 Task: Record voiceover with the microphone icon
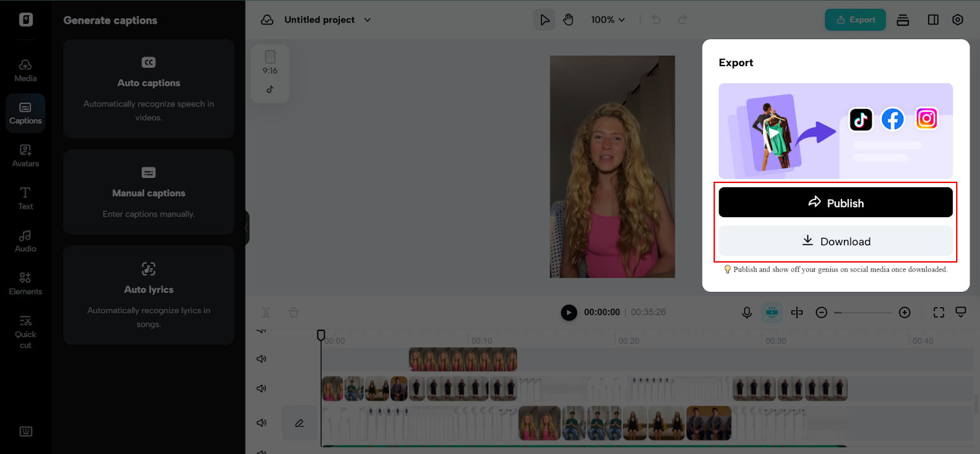(747, 313)
